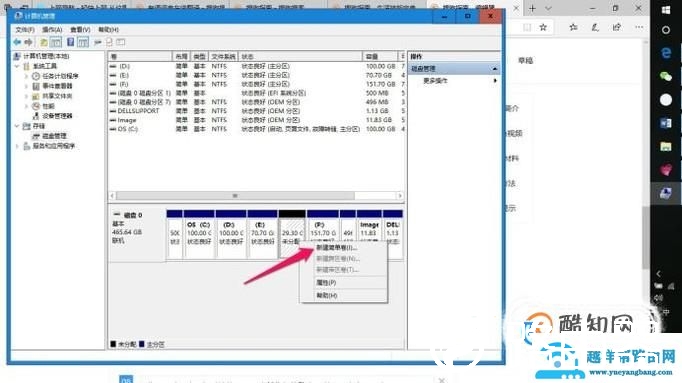Choose 帮助(H) from context menu
The image size is (682, 383).
coord(327,296)
